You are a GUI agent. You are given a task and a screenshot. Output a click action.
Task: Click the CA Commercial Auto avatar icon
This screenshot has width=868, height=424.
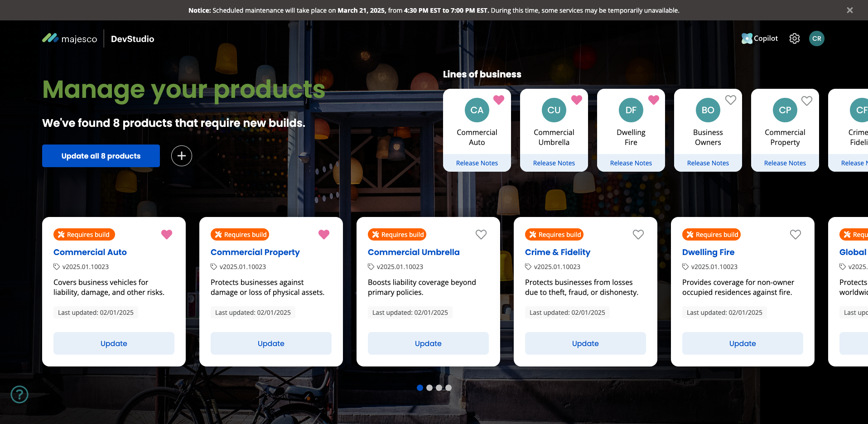pyautogui.click(x=477, y=110)
